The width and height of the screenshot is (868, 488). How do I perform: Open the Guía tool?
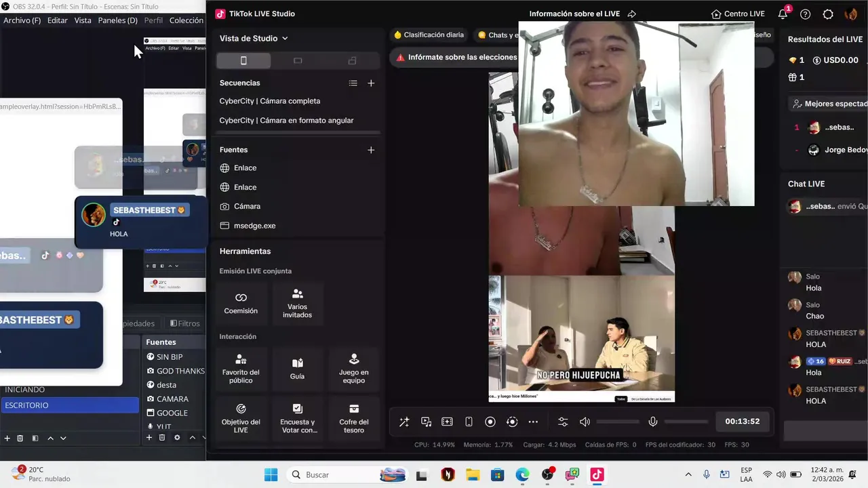coord(297,369)
